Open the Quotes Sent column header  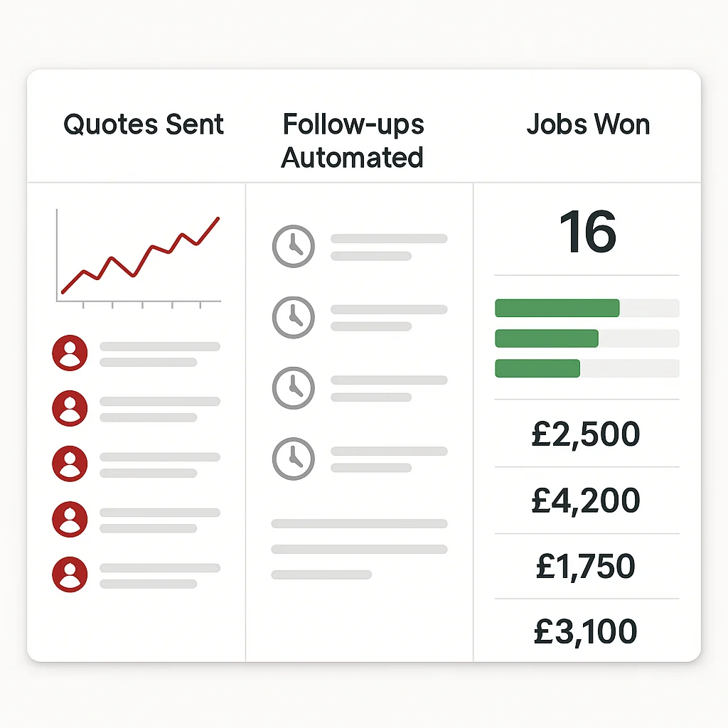pyautogui.click(x=144, y=125)
